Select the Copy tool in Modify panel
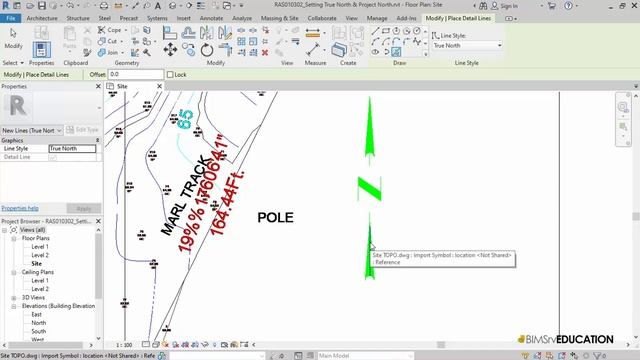640x360 pixels. [189, 50]
